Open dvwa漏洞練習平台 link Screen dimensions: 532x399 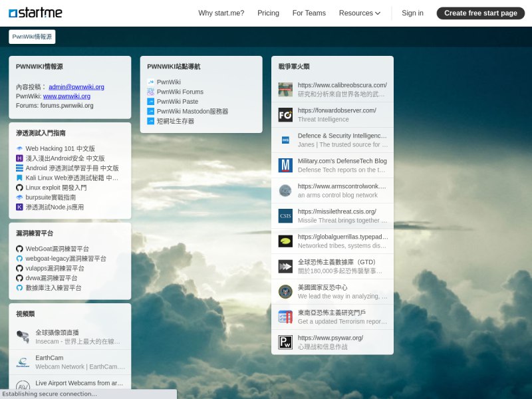click(52, 278)
